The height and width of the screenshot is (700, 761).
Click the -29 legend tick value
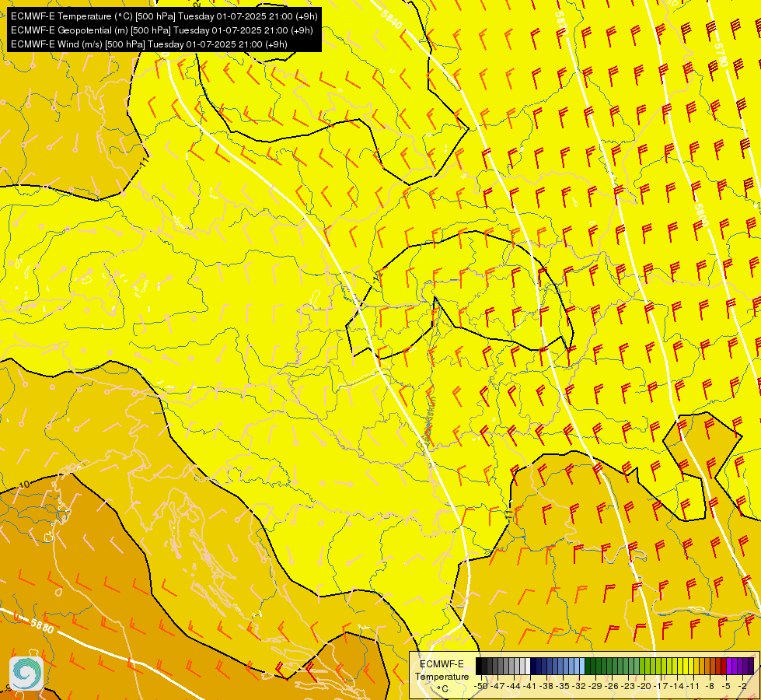tap(596, 686)
